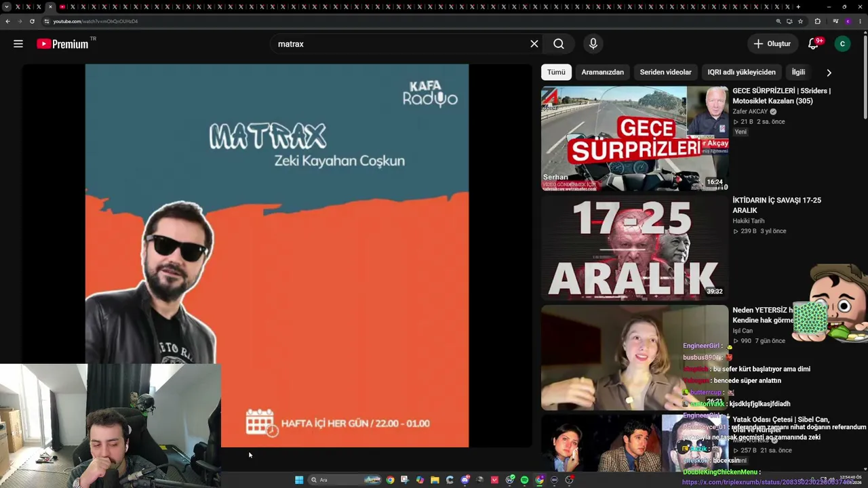Click the install app icon in address bar
This screenshot has width=868, height=488.
click(789, 21)
